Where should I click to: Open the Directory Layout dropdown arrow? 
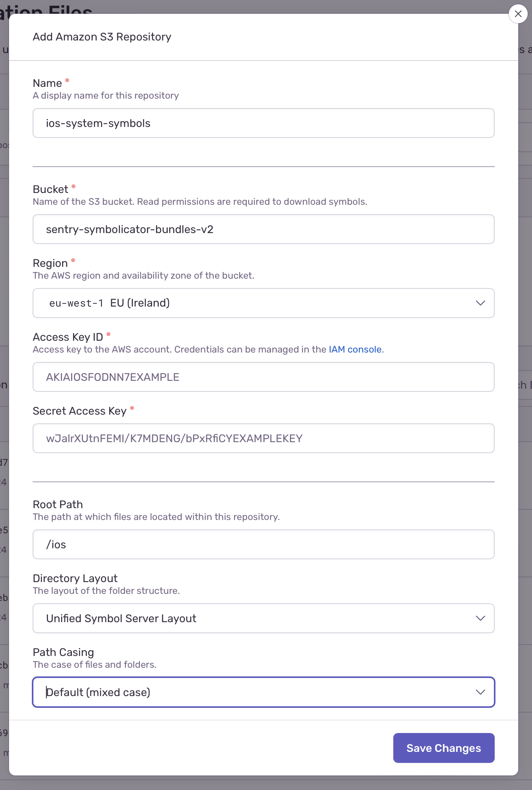[x=480, y=618]
